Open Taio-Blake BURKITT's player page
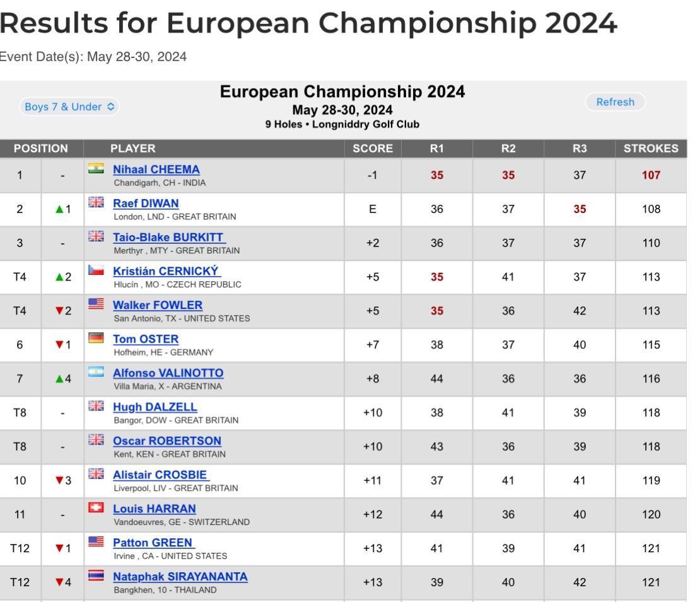The height and width of the screenshot is (602, 700). [168, 238]
